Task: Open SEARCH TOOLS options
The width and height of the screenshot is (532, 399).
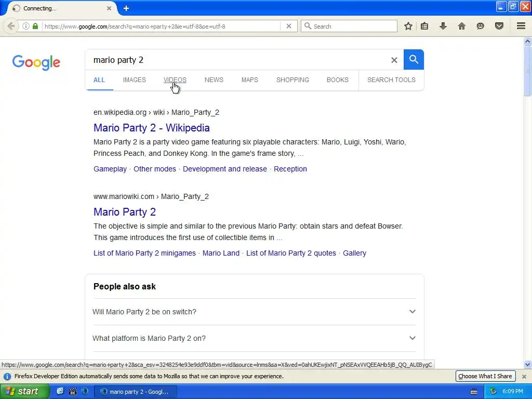Action: click(391, 80)
